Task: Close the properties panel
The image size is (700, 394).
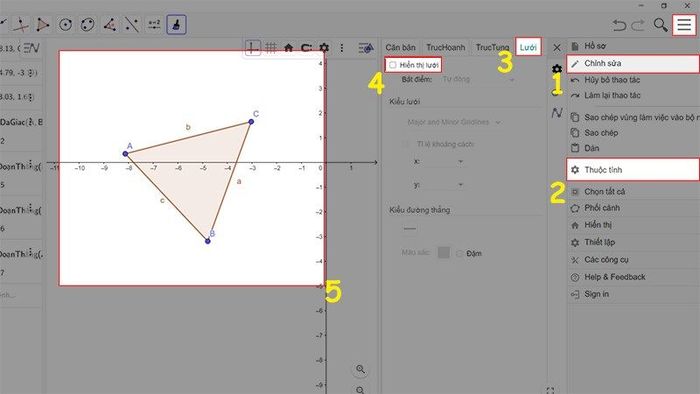Action: pyautogui.click(x=557, y=47)
